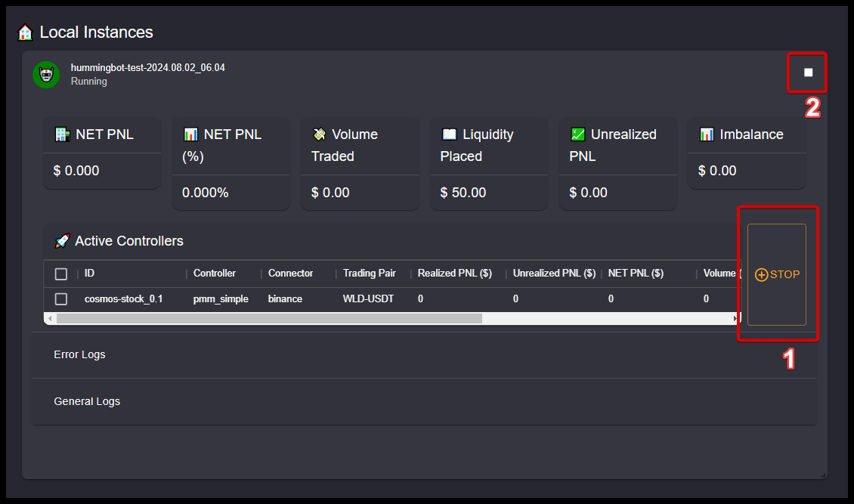
Task: Select the pmm_simple controller cell
Action: click(x=221, y=299)
